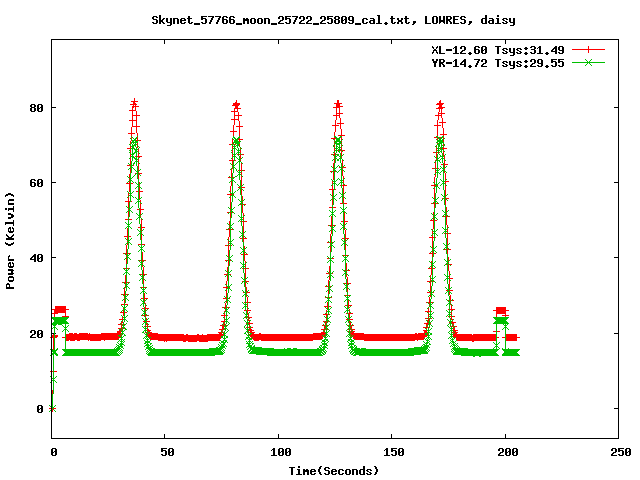Click the red peak near 126 seconds
This screenshot has width=640, height=480.
click(x=338, y=106)
